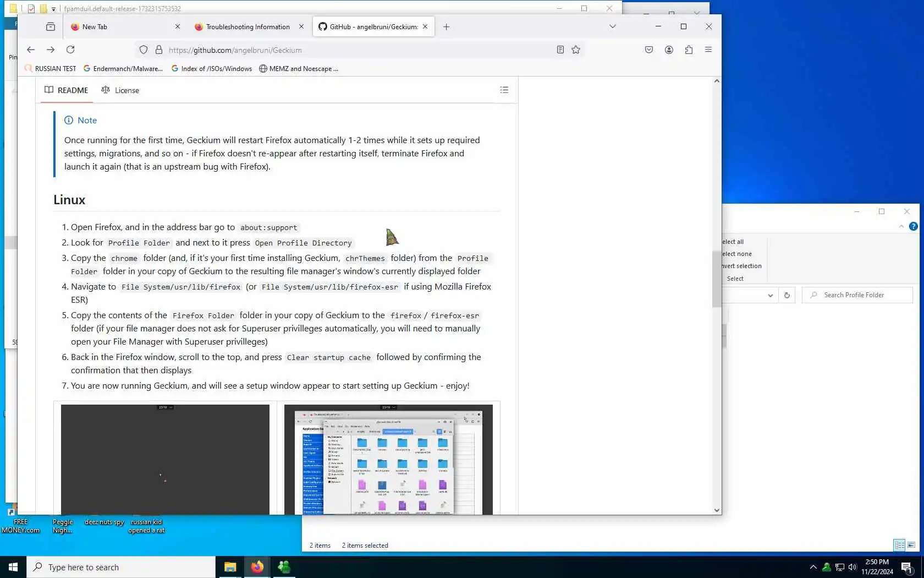Open RUSSIAN TEST bookmark
The image size is (924, 578).
coord(50,69)
